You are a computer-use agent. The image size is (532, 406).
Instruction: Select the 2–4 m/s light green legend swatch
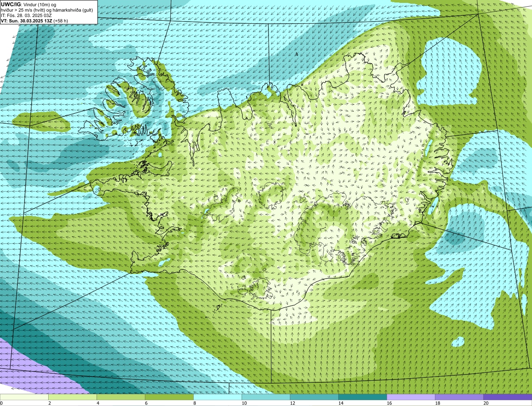tap(72, 397)
